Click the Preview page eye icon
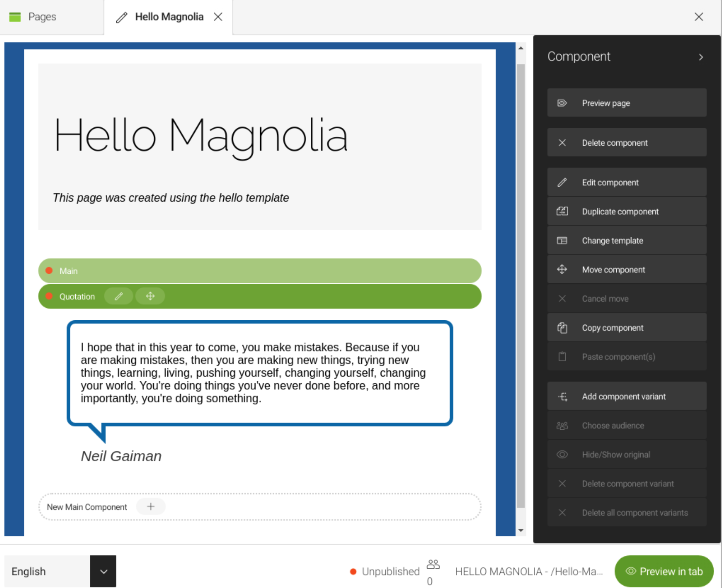Viewport: 722px width, 588px height. (x=562, y=103)
